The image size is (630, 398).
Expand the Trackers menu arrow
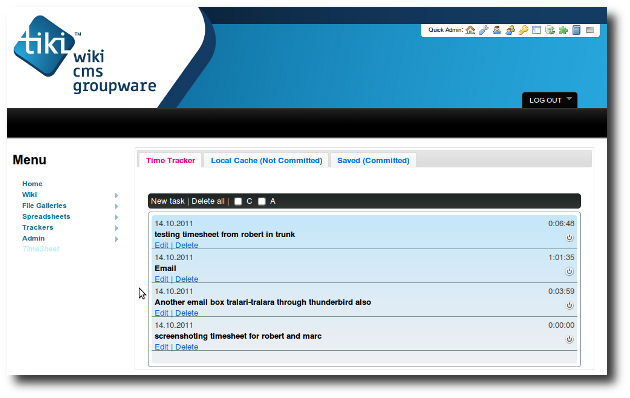pos(117,228)
